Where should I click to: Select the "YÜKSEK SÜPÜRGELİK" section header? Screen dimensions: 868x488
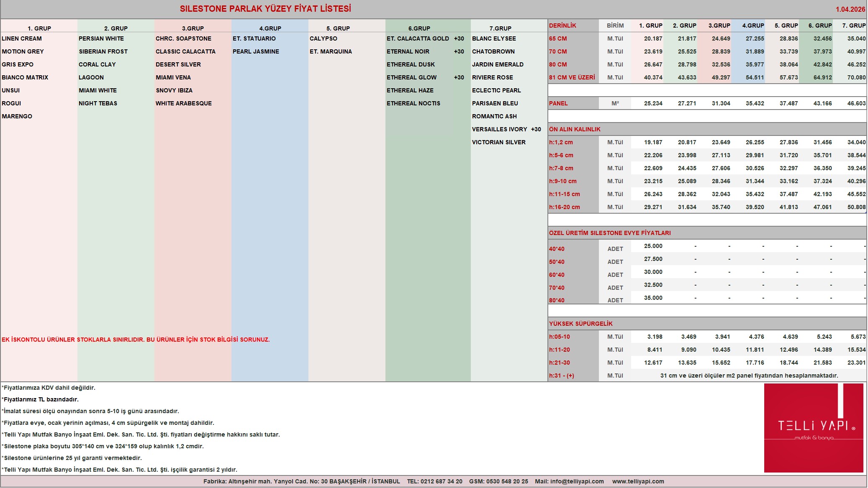tap(581, 324)
